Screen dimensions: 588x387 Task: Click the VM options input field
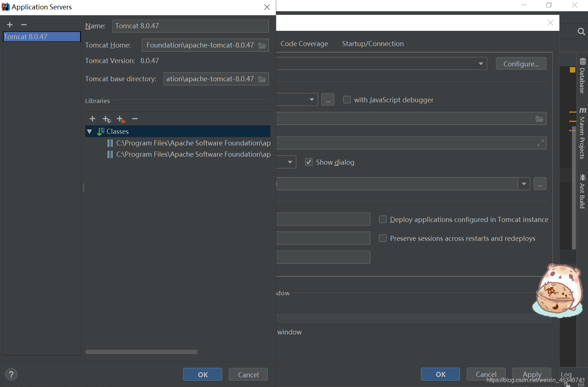click(411, 143)
